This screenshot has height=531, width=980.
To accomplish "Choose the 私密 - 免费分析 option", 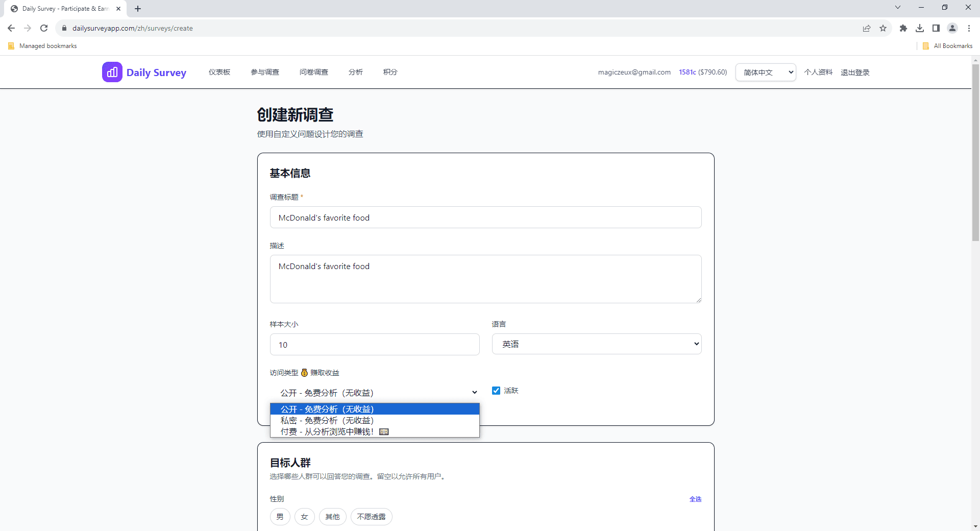I will click(327, 420).
